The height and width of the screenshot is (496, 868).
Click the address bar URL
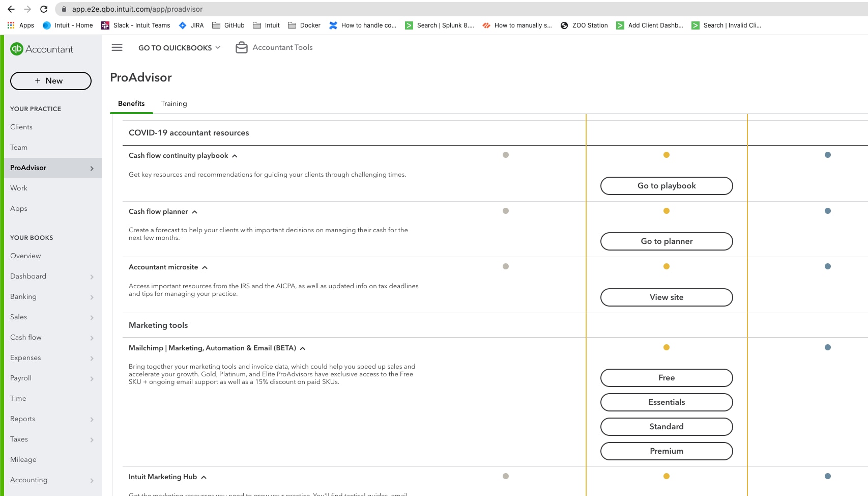(137, 9)
